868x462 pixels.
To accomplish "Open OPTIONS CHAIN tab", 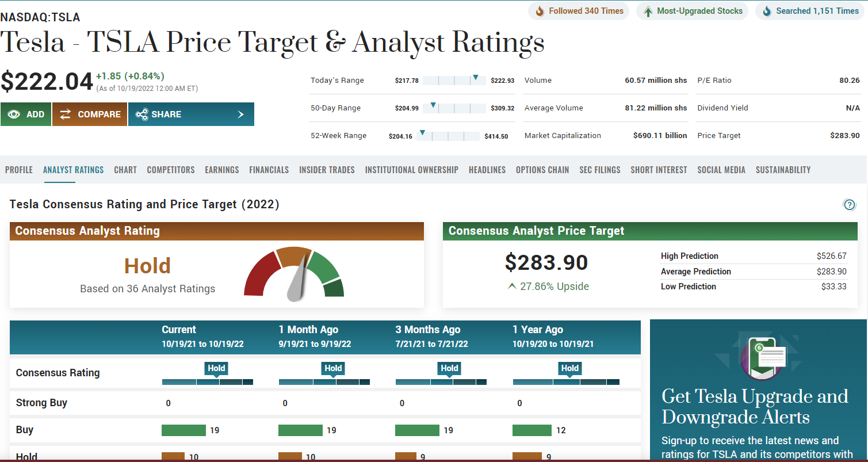I will [x=542, y=170].
